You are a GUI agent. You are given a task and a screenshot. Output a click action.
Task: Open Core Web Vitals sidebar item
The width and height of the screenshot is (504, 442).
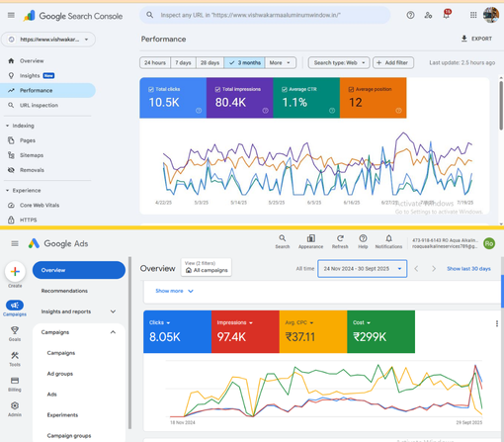(x=47, y=206)
